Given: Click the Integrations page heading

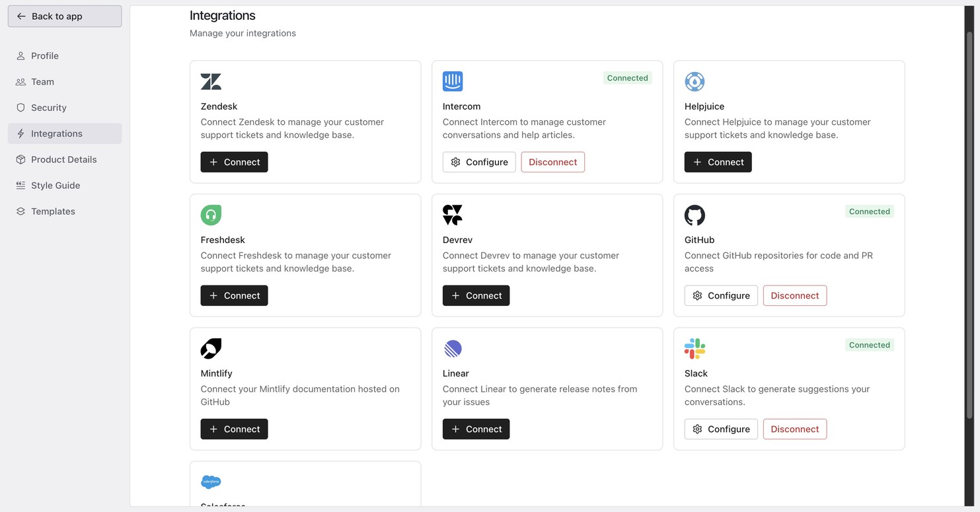Looking at the screenshot, I should (223, 15).
